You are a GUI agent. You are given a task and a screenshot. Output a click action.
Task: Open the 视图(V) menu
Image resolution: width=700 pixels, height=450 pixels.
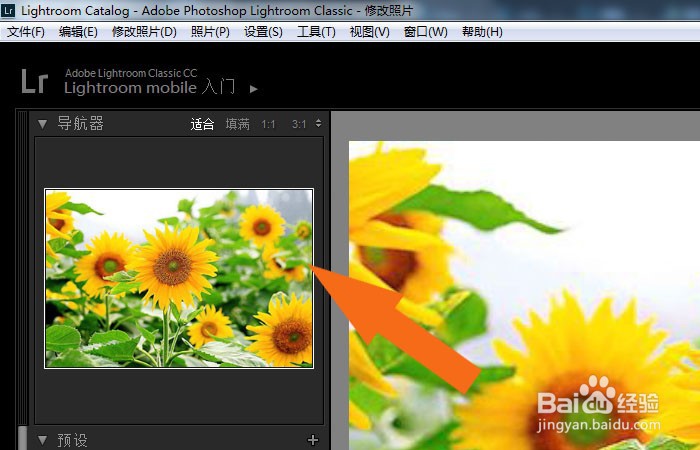coord(369,32)
